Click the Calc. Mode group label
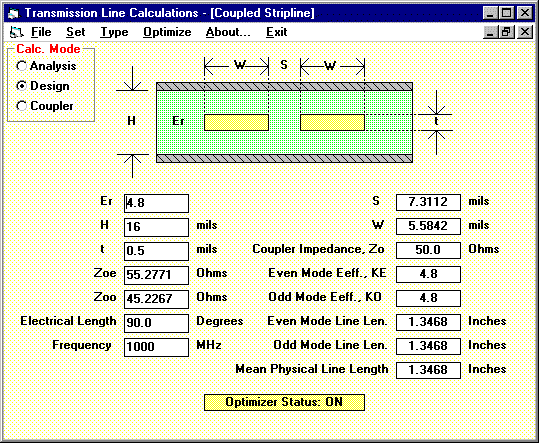Image resolution: width=539 pixels, height=443 pixels. tap(48, 49)
